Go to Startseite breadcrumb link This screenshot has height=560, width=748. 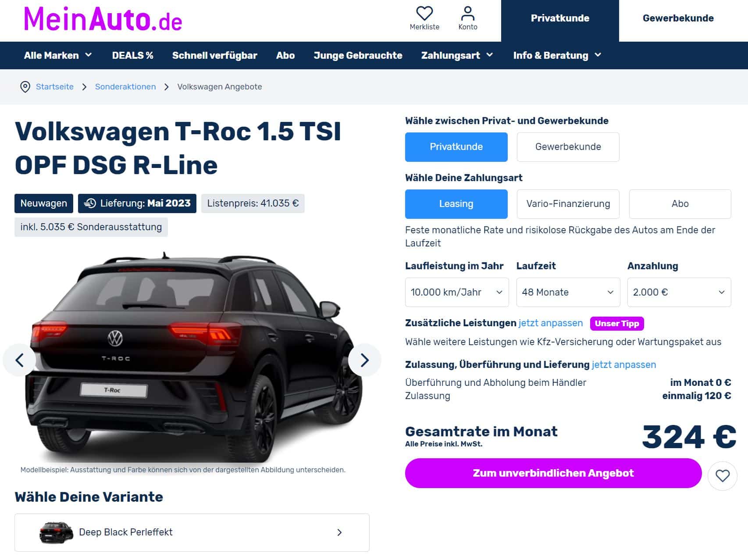(x=55, y=87)
